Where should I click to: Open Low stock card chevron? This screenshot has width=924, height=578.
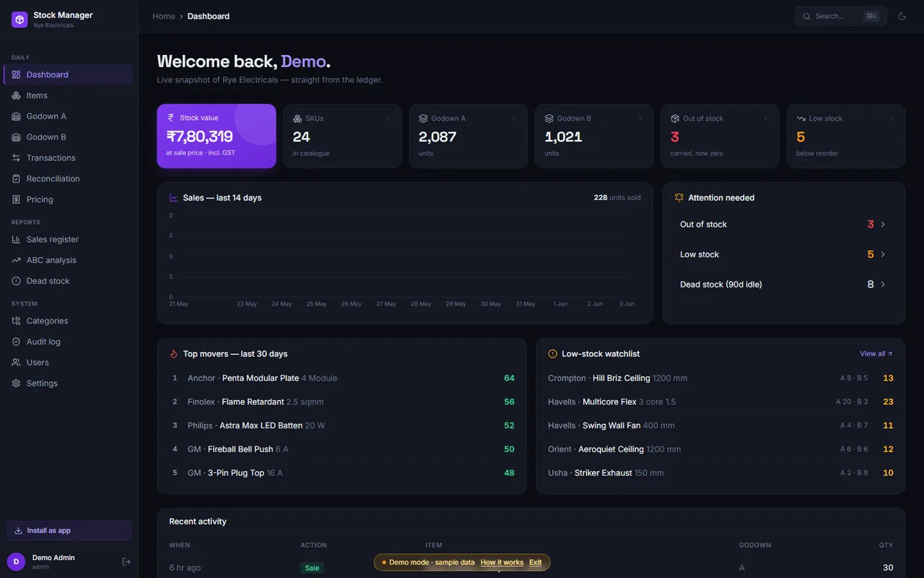tap(892, 118)
